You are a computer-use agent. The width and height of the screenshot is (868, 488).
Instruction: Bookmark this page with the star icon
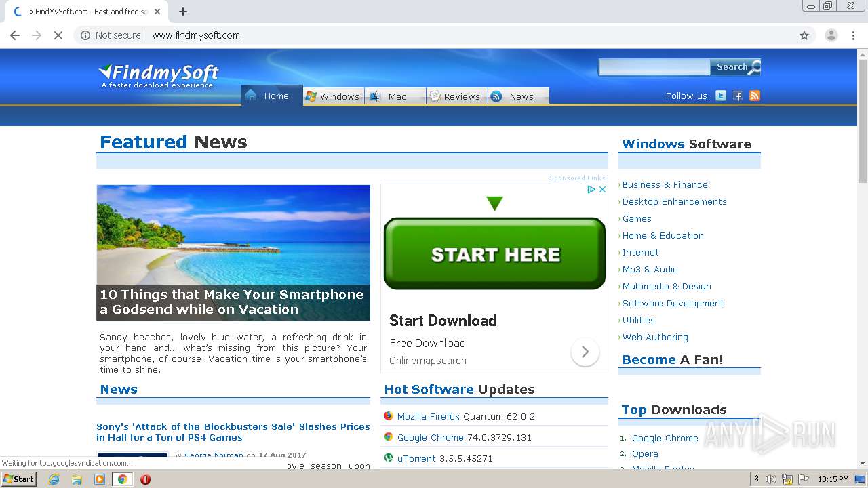click(x=804, y=35)
